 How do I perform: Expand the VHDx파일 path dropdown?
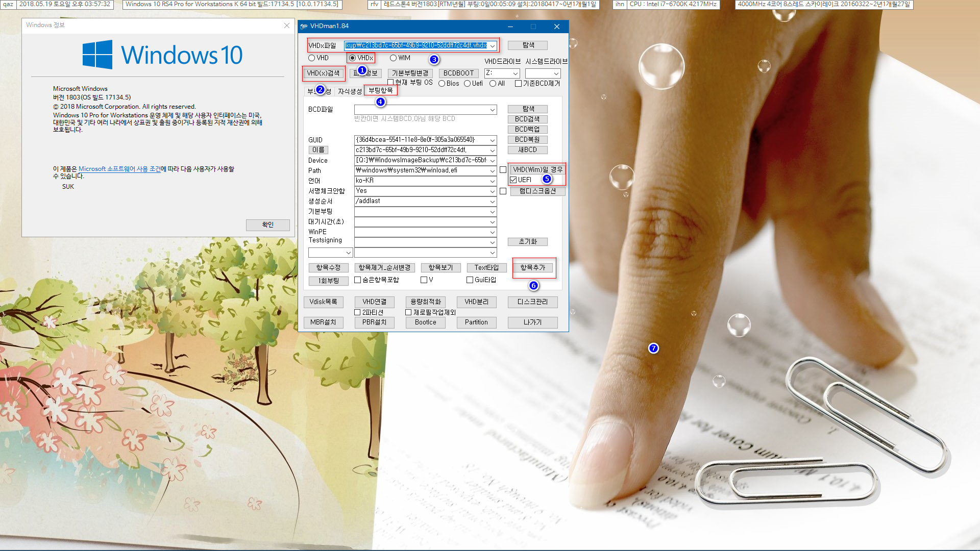click(x=493, y=46)
